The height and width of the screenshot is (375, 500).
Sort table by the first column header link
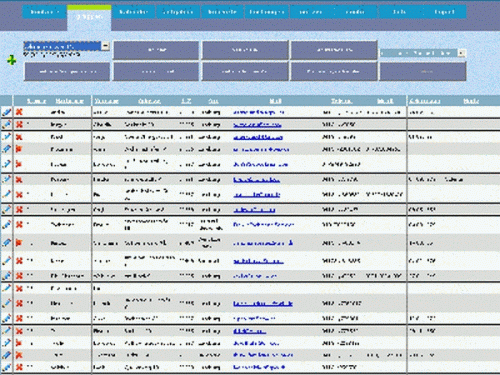[x=36, y=101]
